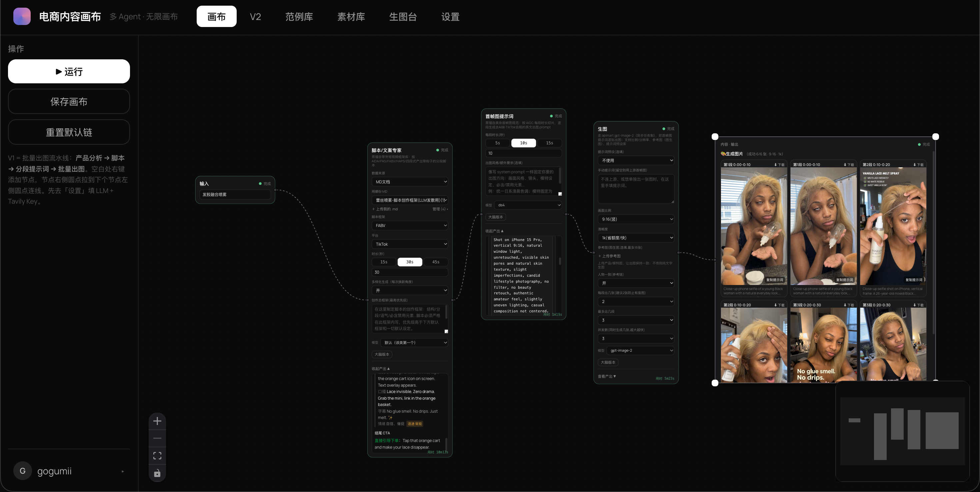Open the 提示词预设 不使用 dropdown
980x492 pixels.
tap(636, 160)
